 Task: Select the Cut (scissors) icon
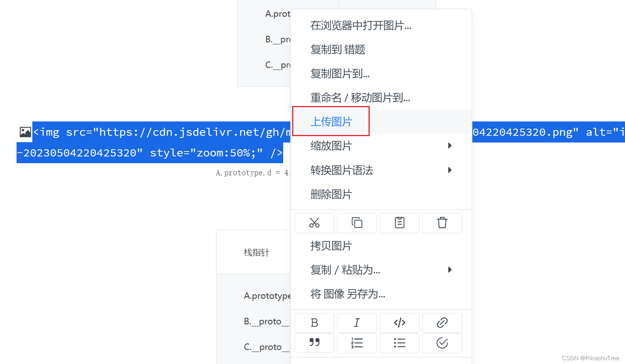[x=314, y=223]
